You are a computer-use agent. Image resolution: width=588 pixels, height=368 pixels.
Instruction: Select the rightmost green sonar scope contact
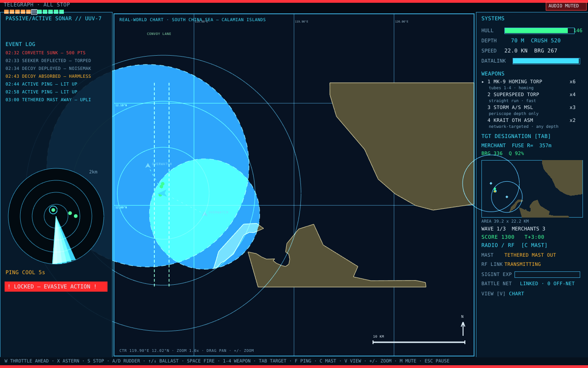(x=76, y=216)
